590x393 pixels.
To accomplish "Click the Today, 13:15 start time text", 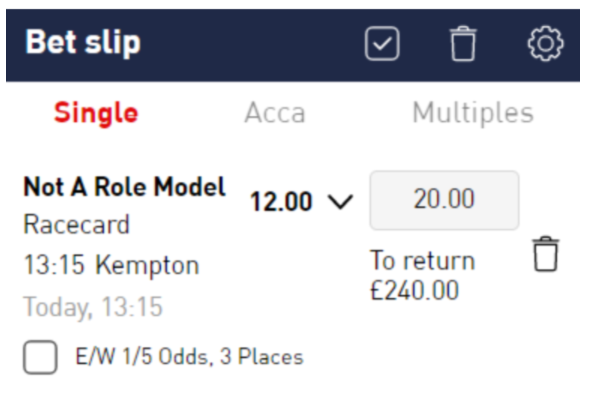I will [x=93, y=307].
